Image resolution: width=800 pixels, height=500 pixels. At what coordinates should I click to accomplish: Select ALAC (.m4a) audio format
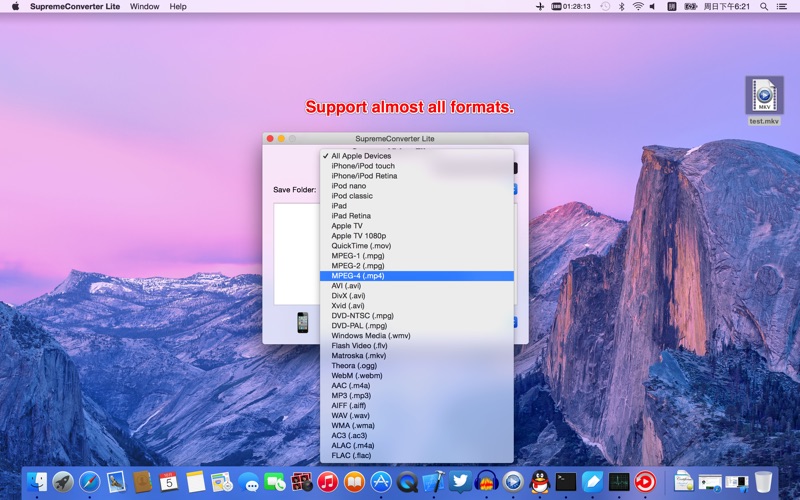[x=416, y=445]
